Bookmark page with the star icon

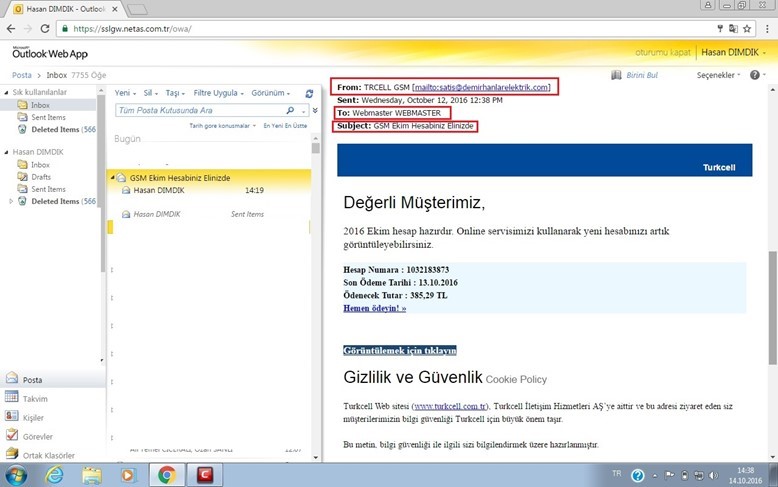tap(747, 29)
